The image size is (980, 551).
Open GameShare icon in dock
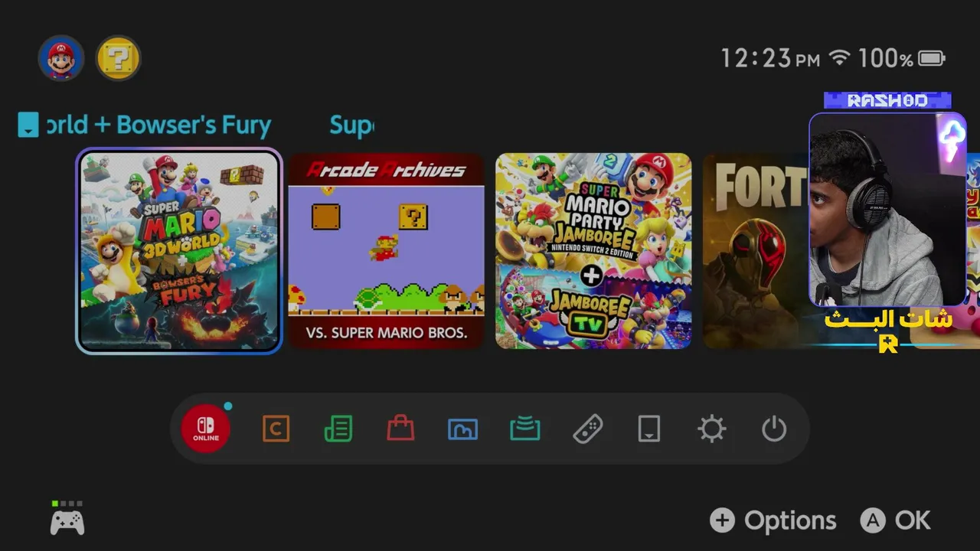click(525, 429)
